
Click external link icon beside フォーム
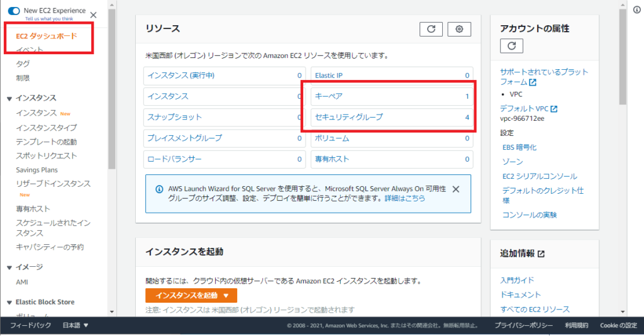(533, 82)
